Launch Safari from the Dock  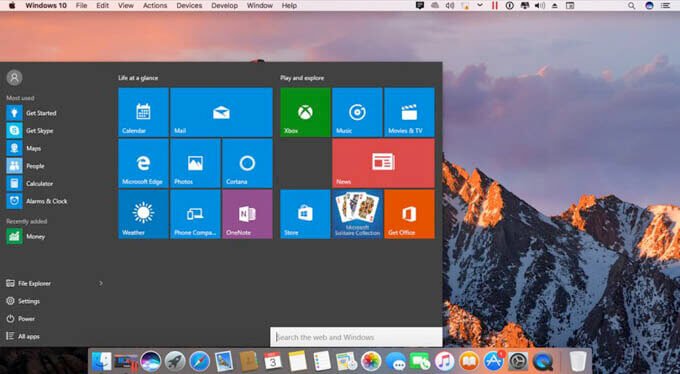(199, 361)
